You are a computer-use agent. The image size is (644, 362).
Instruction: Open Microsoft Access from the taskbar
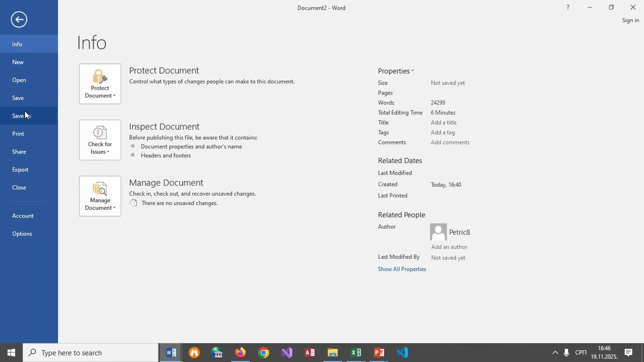click(x=310, y=352)
